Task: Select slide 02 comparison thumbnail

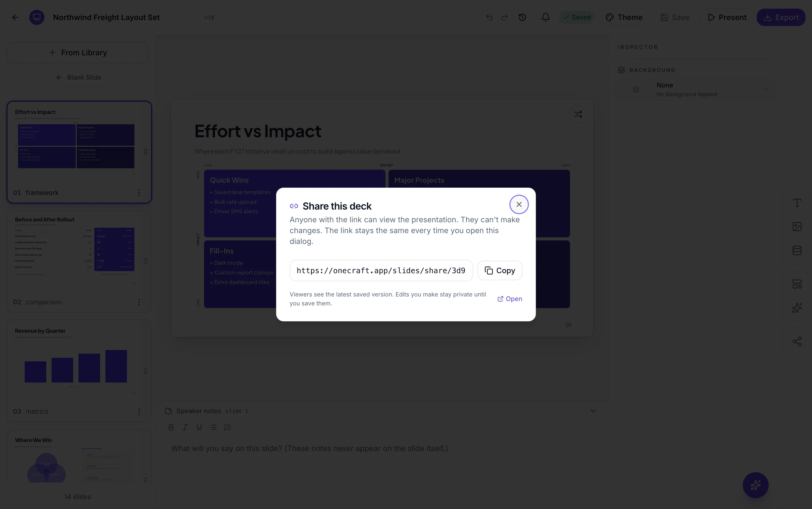Action: pos(79,261)
